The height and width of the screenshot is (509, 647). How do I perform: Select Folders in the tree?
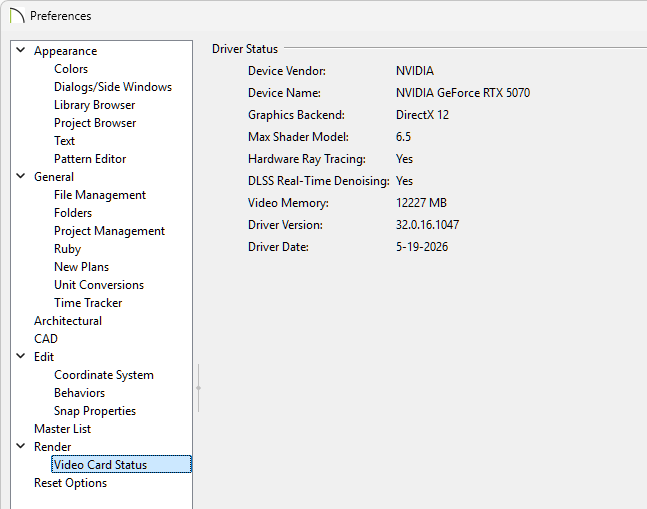point(73,213)
